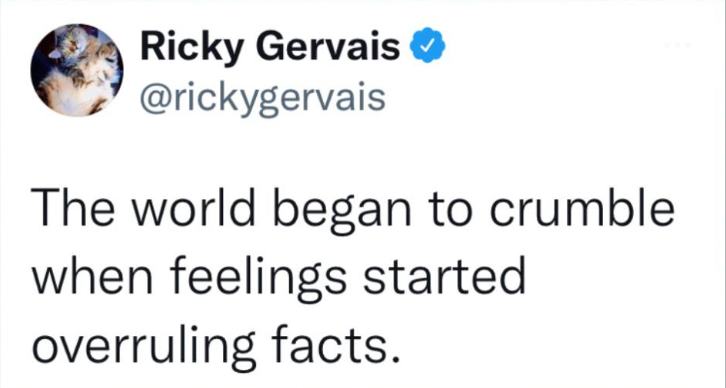This screenshot has height=388, width=726.
Task: Click the word "started" in the tweet
Action: click(443, 278)
